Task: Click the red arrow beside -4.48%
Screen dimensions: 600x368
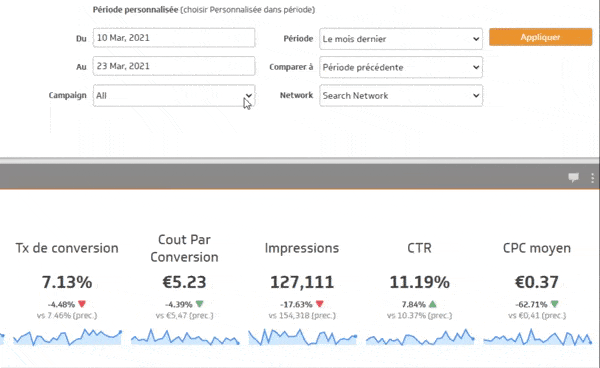Action: click(82, 304)
